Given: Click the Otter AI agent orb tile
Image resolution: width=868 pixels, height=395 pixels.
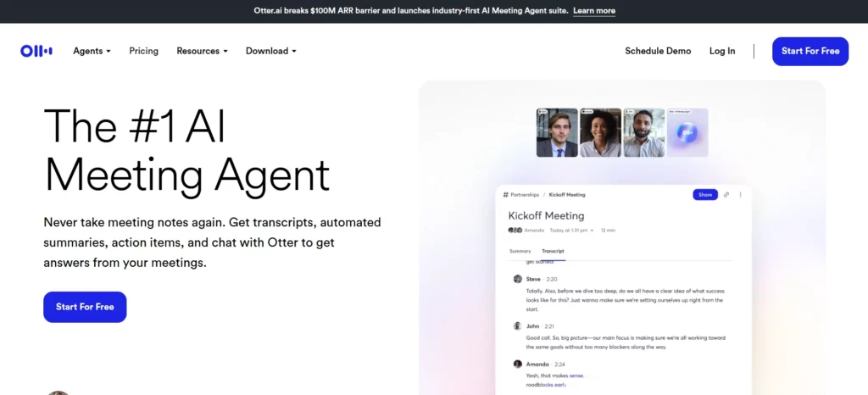Looking at the screenshot, I should point(687,132).
